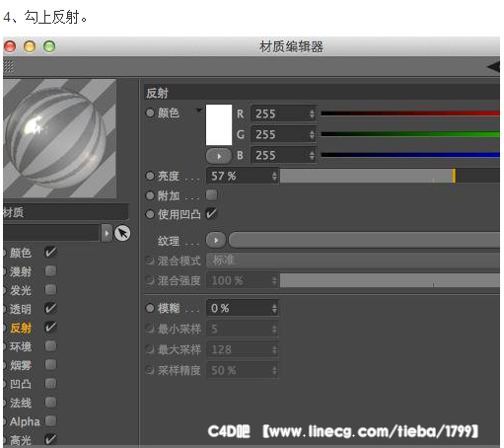Uncheck the 颜色 channel checkbox
The width and height of the screenshot is (504, 448).
[50, 253]
